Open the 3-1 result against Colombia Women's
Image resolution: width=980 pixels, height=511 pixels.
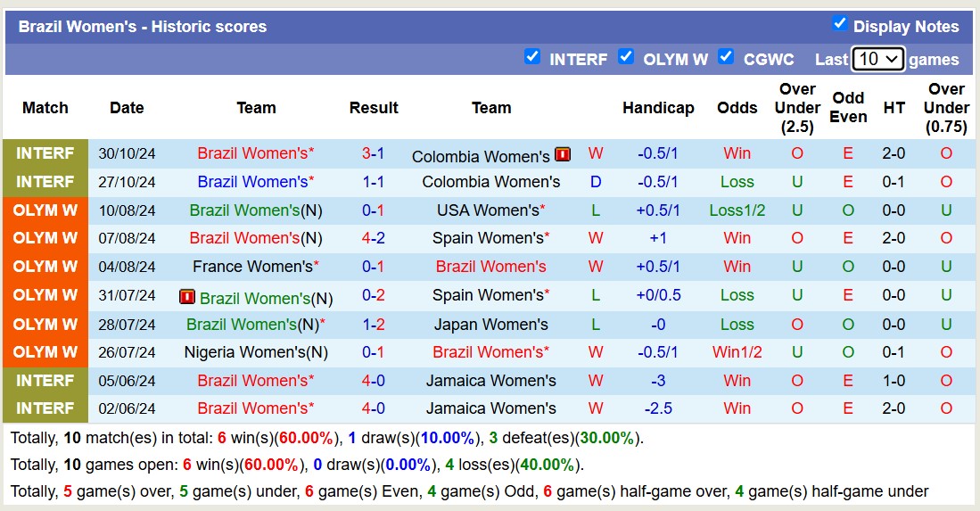(x=373, y=153)
